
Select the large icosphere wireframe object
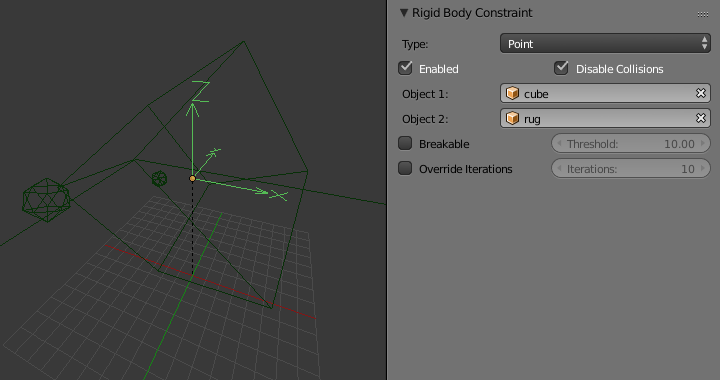pyautogui.click(x=46, y=200)
